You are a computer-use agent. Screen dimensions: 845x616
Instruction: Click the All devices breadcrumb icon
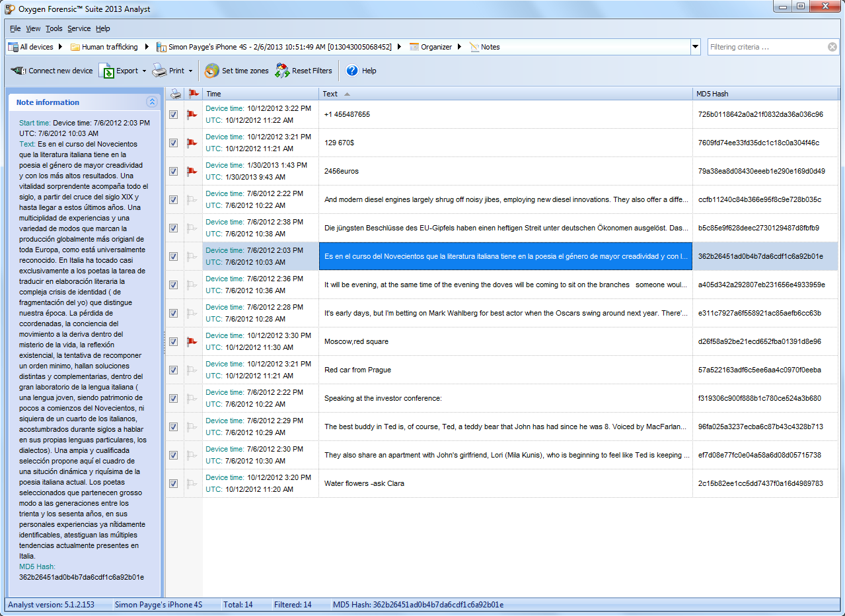[x=13, y=47]
